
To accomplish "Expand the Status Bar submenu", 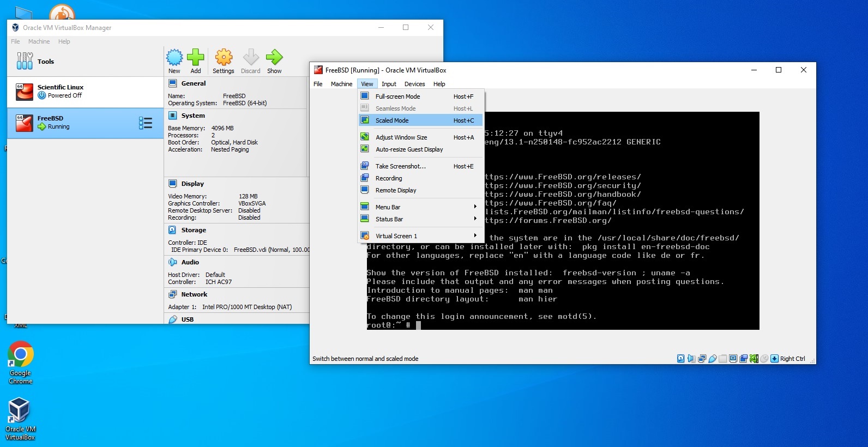I will pyautogui.click(x=389, y=219).
